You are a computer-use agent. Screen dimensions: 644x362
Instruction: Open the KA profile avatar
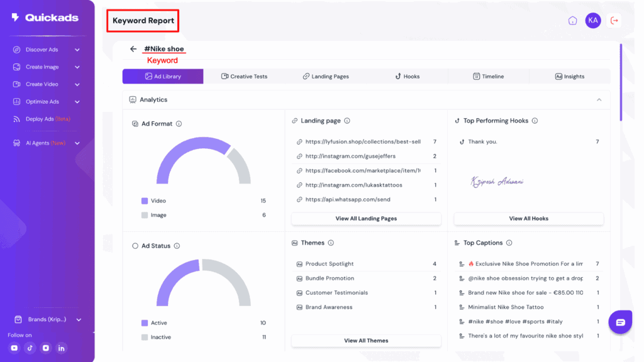tap(592, 20)
